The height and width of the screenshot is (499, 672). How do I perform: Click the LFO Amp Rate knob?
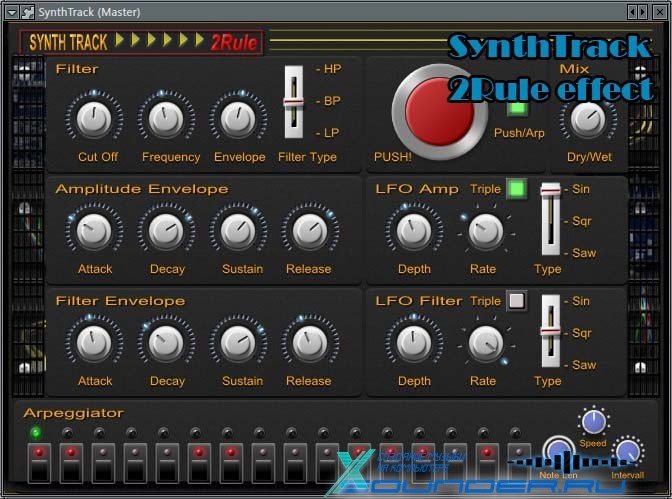[486, 231]
